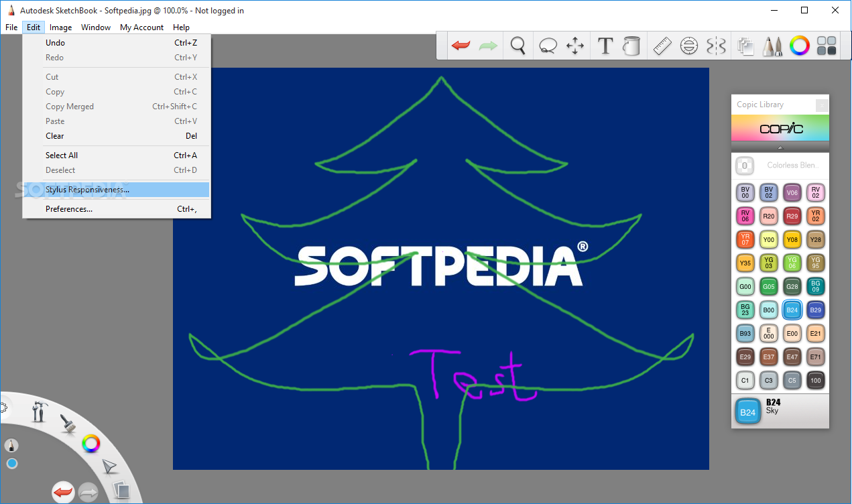Click the lagoon grey redo button
The height and width of the screenshot is (504, 852).
[88, 493]
